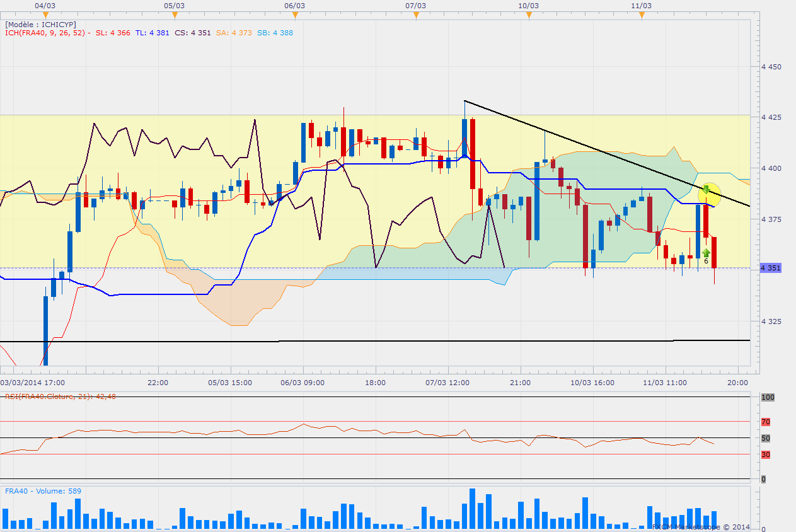Screen dimensions: 796x532
Task: Click the "[Modèle : ICHICYP]" template label
Action: (40, 25)
